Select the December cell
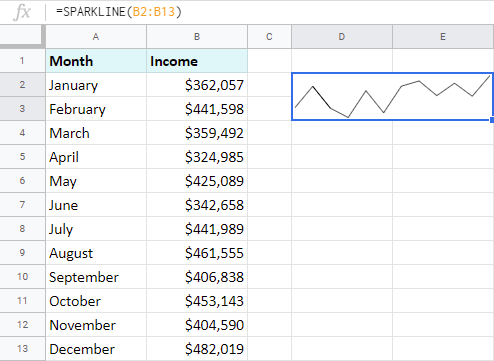 tap(96, 349)
